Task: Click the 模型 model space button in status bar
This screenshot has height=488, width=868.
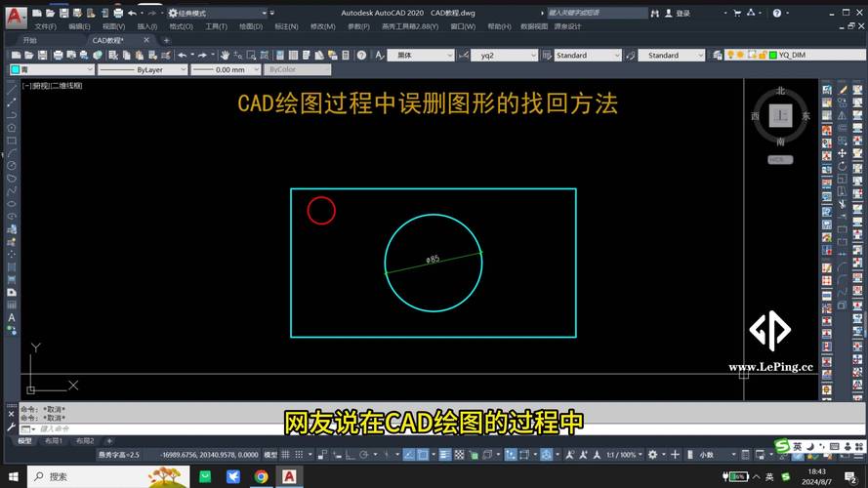Action: tap(270, 455)
